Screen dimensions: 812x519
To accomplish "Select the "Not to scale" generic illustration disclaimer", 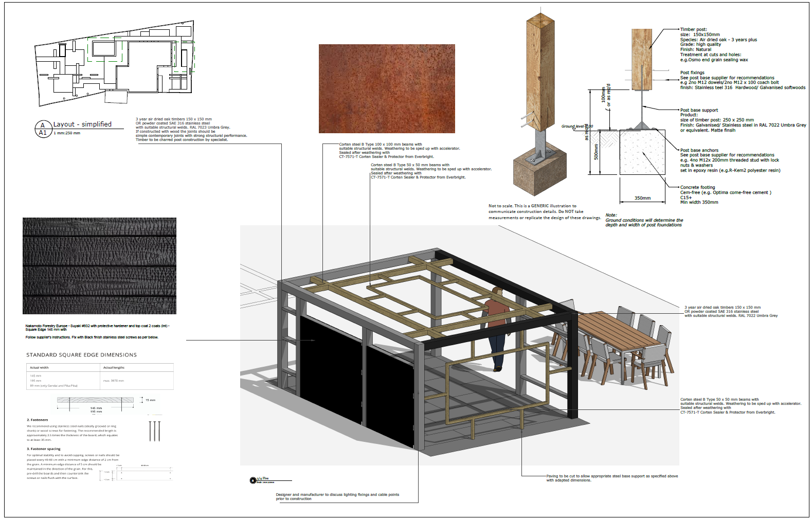I will tap(545, 212).
